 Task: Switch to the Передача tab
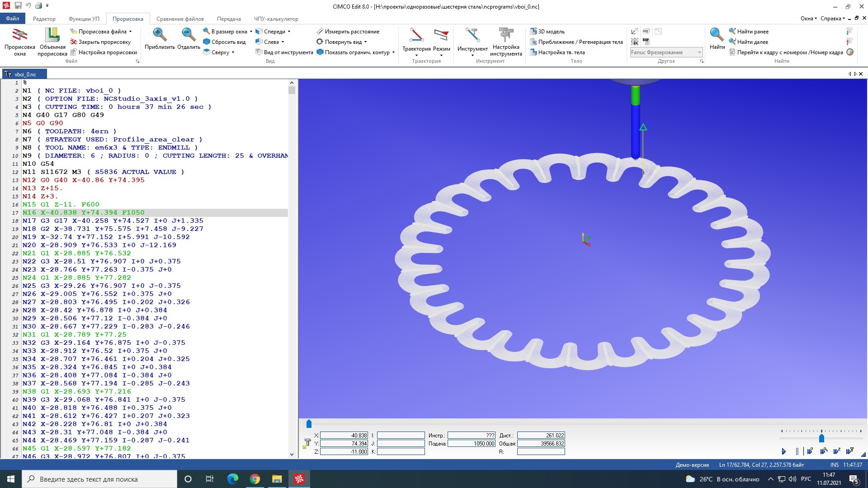click(229, 19)
